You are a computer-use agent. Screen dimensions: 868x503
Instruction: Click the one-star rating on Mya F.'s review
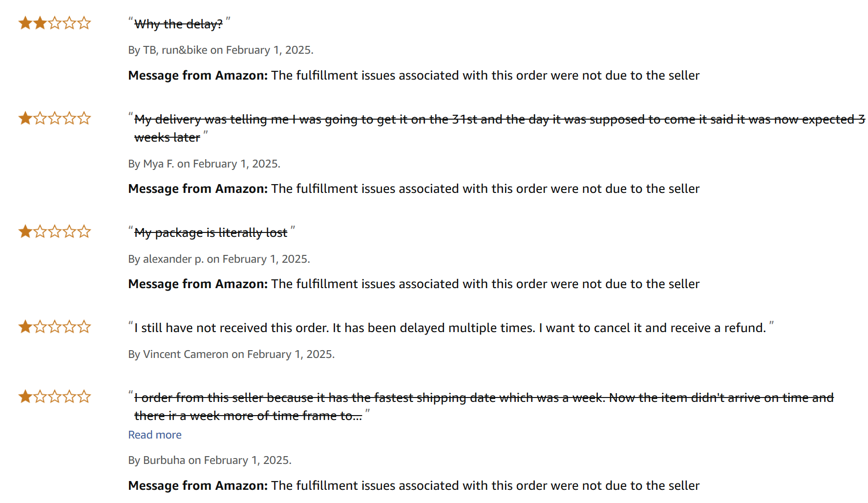click(x=55, y=118)
